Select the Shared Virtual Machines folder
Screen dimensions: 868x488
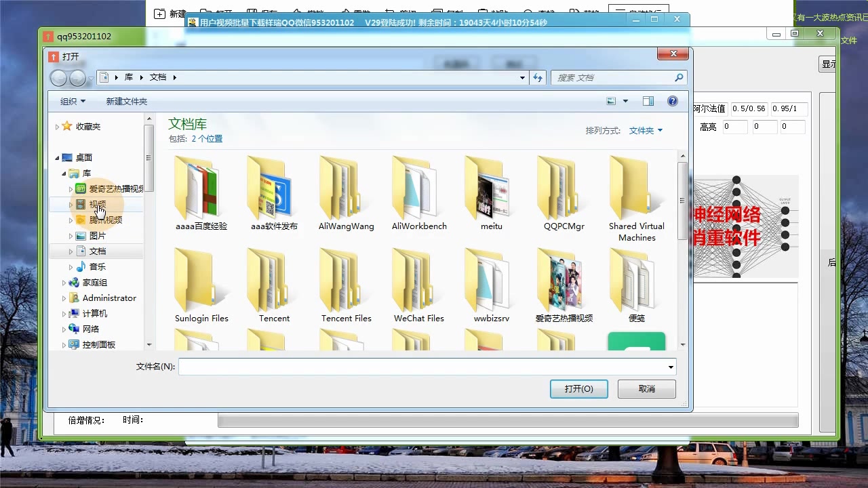(x=637, y=199)
